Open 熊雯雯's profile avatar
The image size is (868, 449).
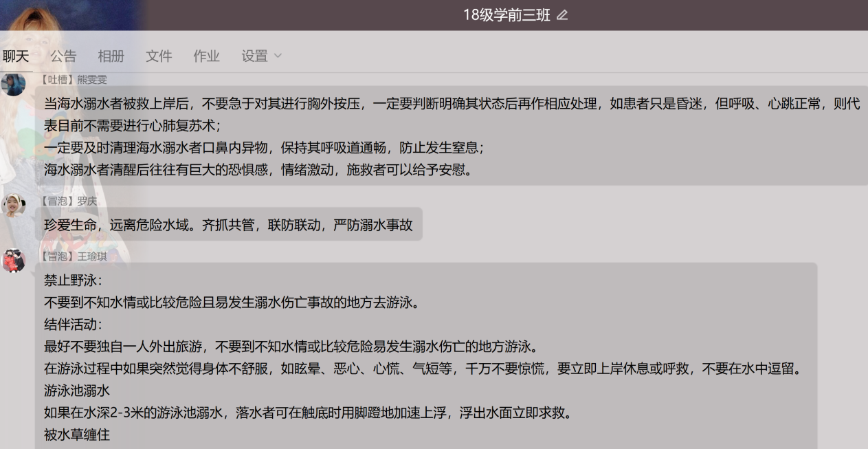[13, 85]
